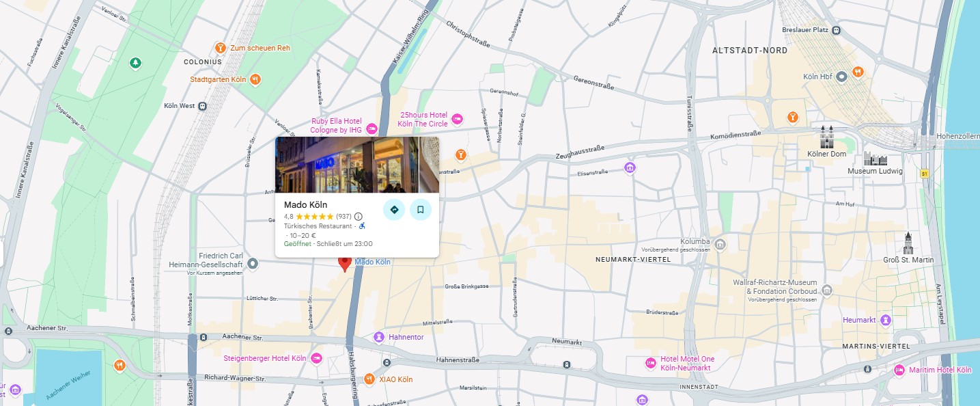980x406 pixels.
Task: Click the directions button on Mado Köln card
Action: 394,209
